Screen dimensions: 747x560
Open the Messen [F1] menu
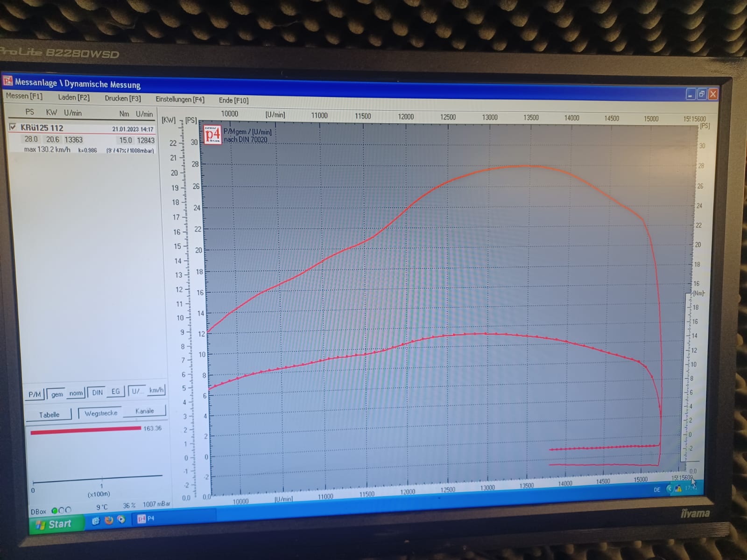click(x=24, y=96)
